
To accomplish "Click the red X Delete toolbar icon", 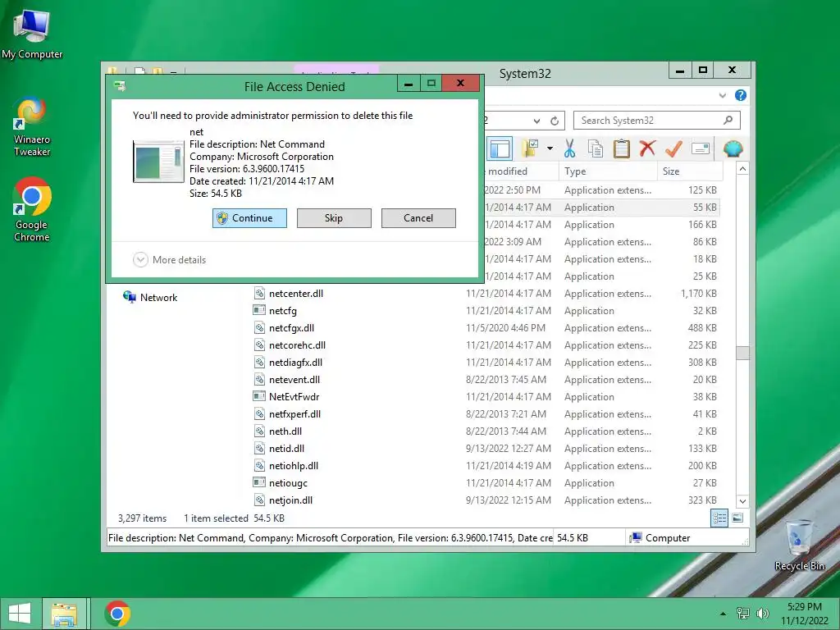I will 647,148.
